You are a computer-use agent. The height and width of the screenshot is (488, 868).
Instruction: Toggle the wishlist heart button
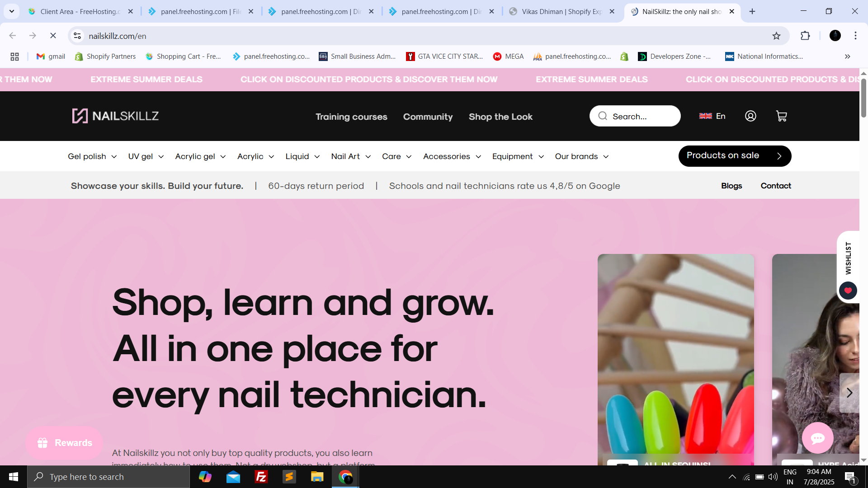tap(848, 291)
